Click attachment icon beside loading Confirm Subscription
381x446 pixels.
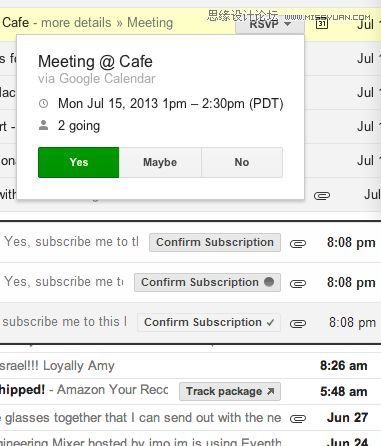[x=298, y=284]
